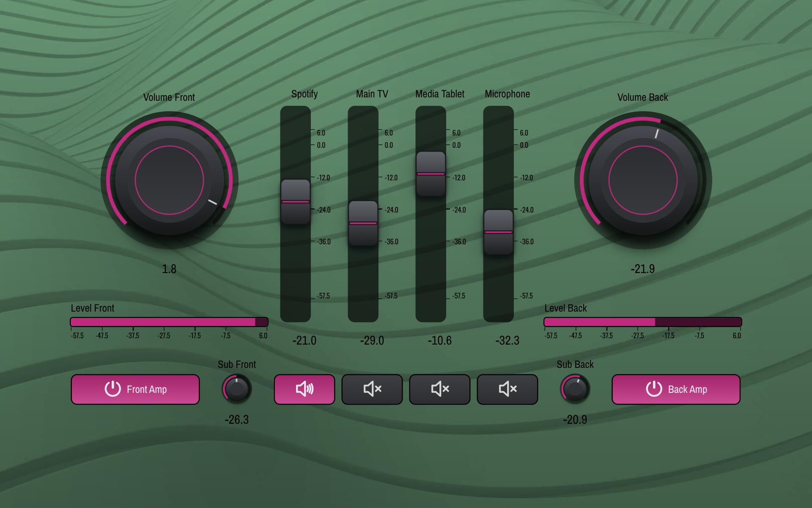Click the Spotify fader handle

(x=296, y=202)
